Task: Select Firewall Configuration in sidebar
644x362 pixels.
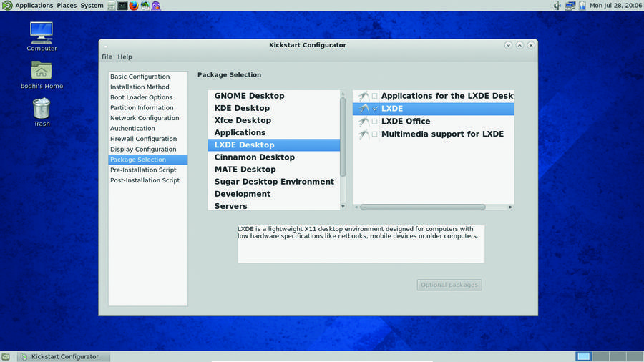Action: pos(148,139)
